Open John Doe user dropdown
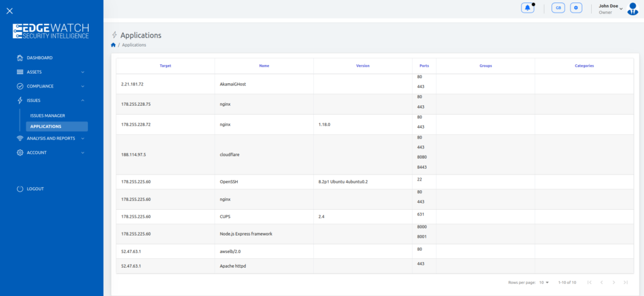Screen dimensions: 644x296 (609, 8)
